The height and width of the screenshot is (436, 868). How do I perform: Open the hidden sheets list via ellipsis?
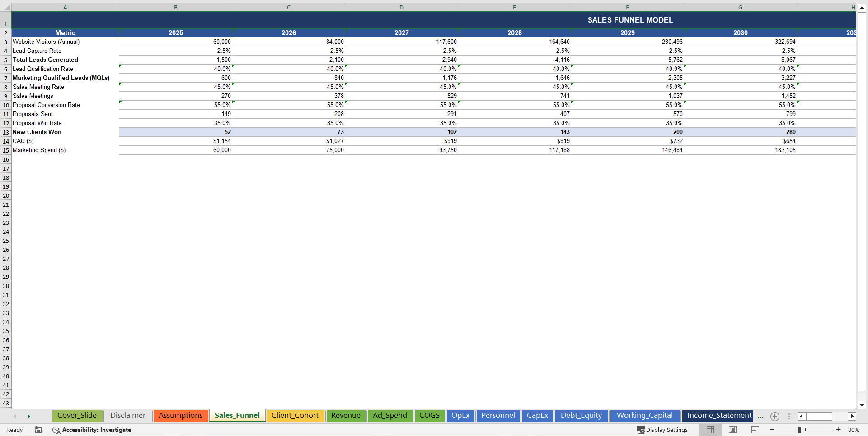(760, 417)
